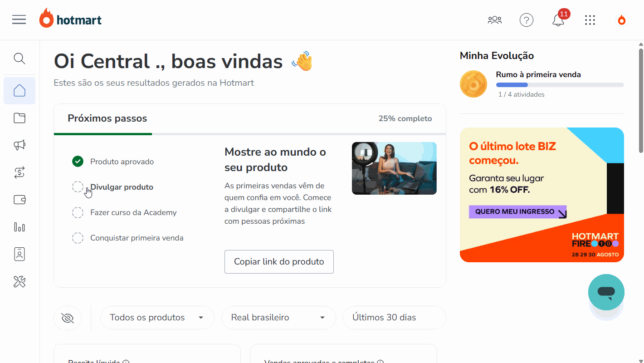Open notifications with the bell icon
This screenshot has width=644, height=363.
click(557, 20)
